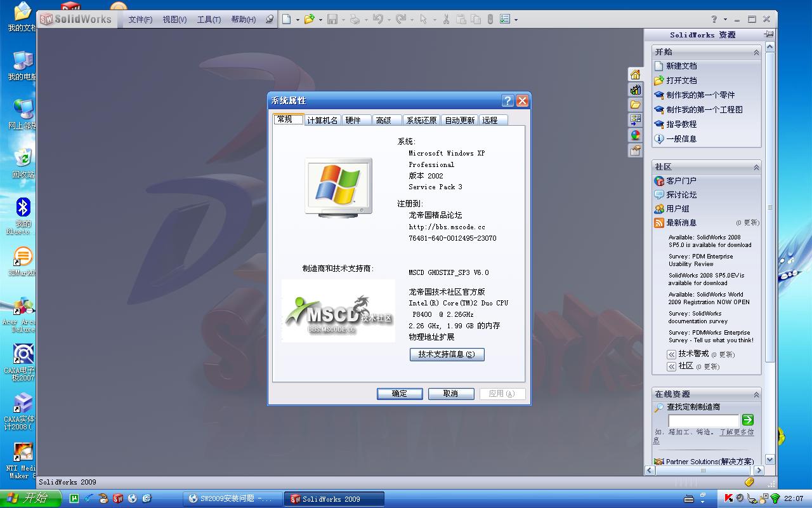Open the 帮助(H) menu
Image resolution: width=812 pixels, height=508 pixels.
point(244,20)
